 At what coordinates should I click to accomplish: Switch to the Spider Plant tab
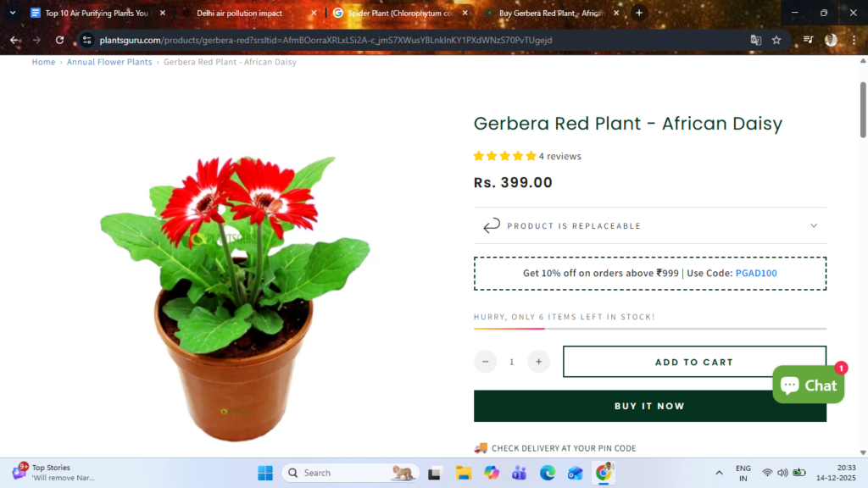(398, 13)
